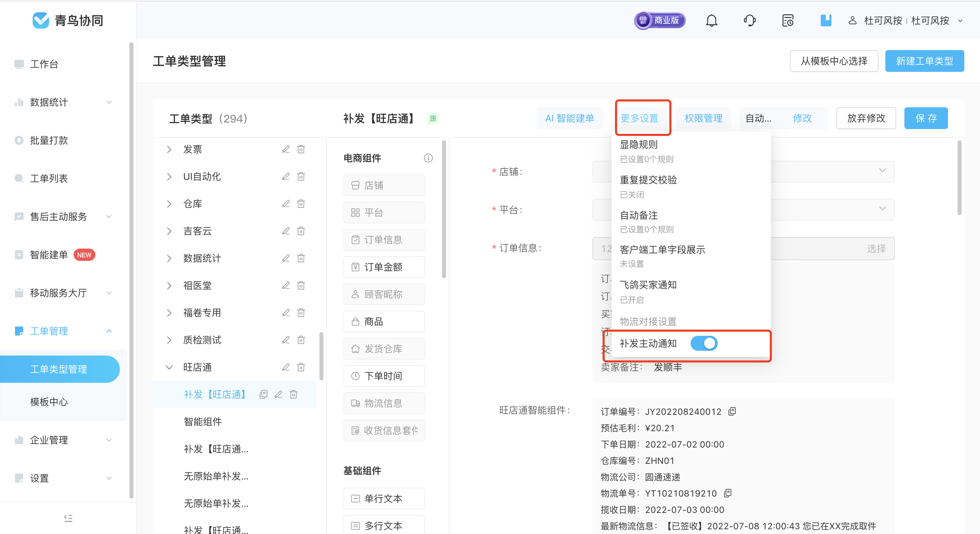Open 飞鸽买家通知 menu entry
Screen dimensions: 980x534
648,285
